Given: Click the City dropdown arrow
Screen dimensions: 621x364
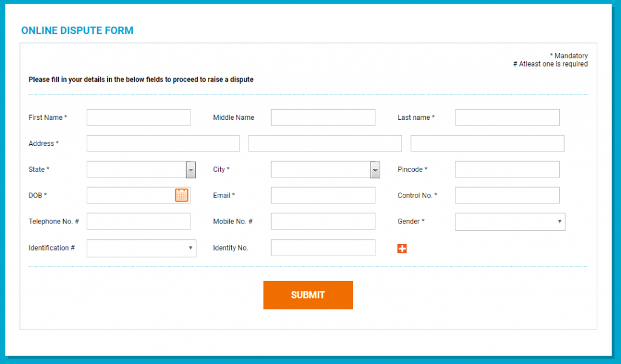Looking at the screenshot, I should point(375,169).
